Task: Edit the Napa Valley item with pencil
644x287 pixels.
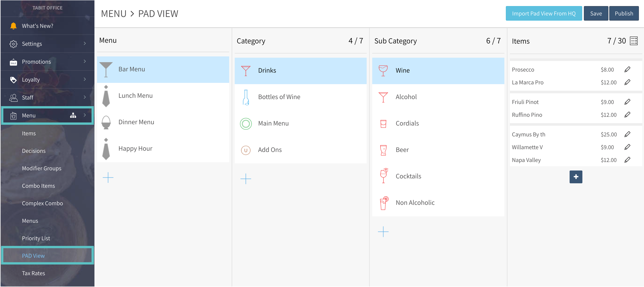Action: 627,160
